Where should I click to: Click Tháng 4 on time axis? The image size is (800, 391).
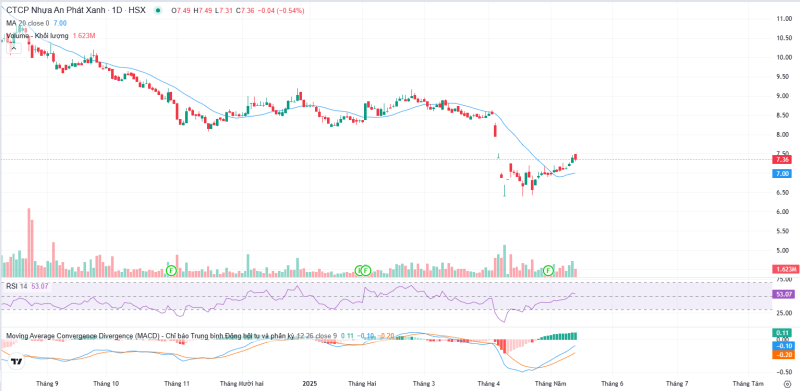coord(489,383)
